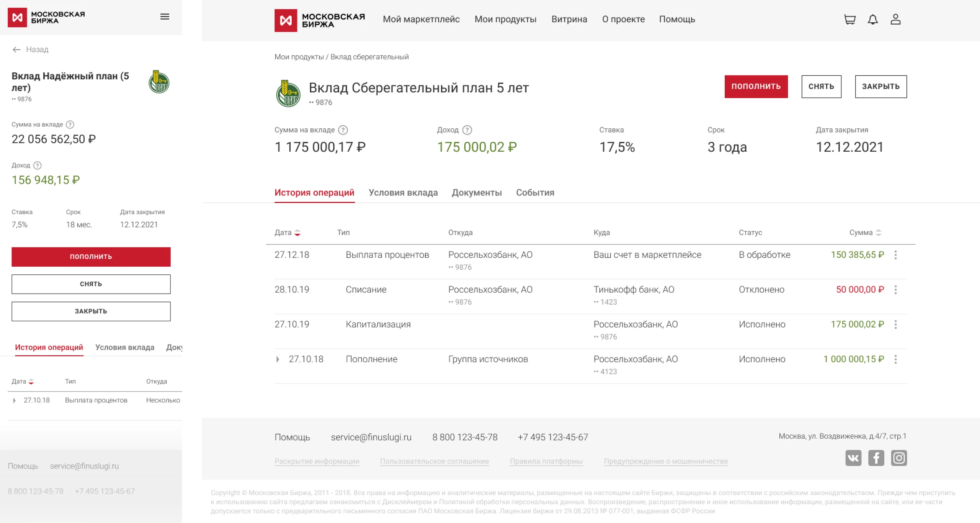Click Помощь link in mobile footer
The image size is (980, 523).
point(23,466)
